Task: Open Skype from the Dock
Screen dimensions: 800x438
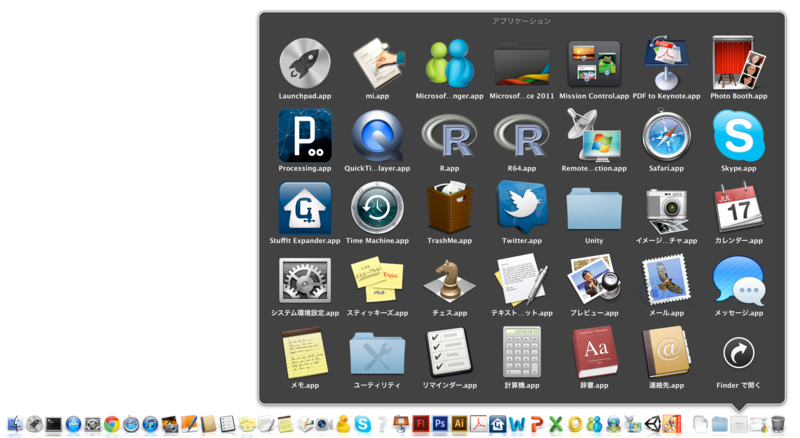Action: point(363,424)
